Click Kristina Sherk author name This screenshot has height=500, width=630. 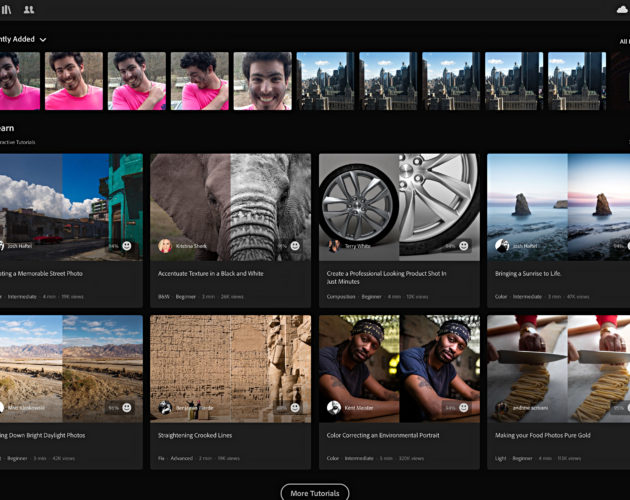click(x=191, y=246)
